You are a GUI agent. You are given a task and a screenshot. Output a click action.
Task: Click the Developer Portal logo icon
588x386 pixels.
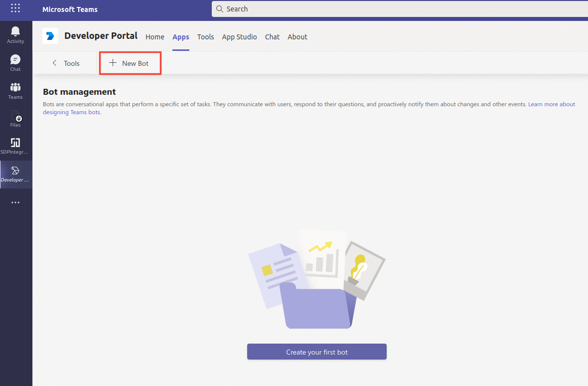coord(50,36)
